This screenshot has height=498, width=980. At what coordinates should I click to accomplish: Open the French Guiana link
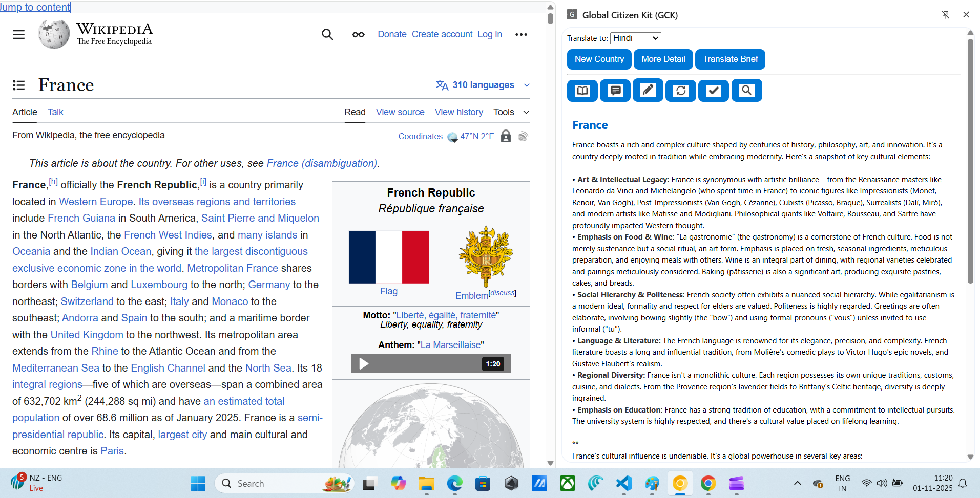tap(81, 218)
